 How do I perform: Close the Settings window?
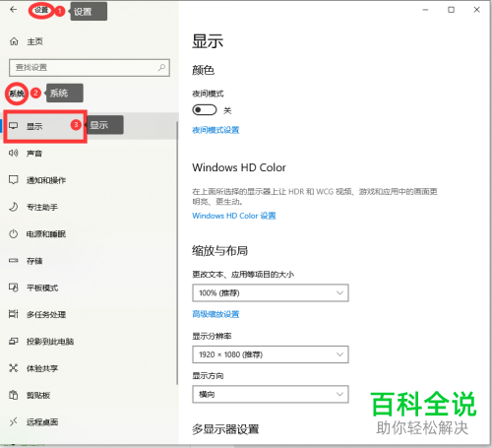(477, 10)
